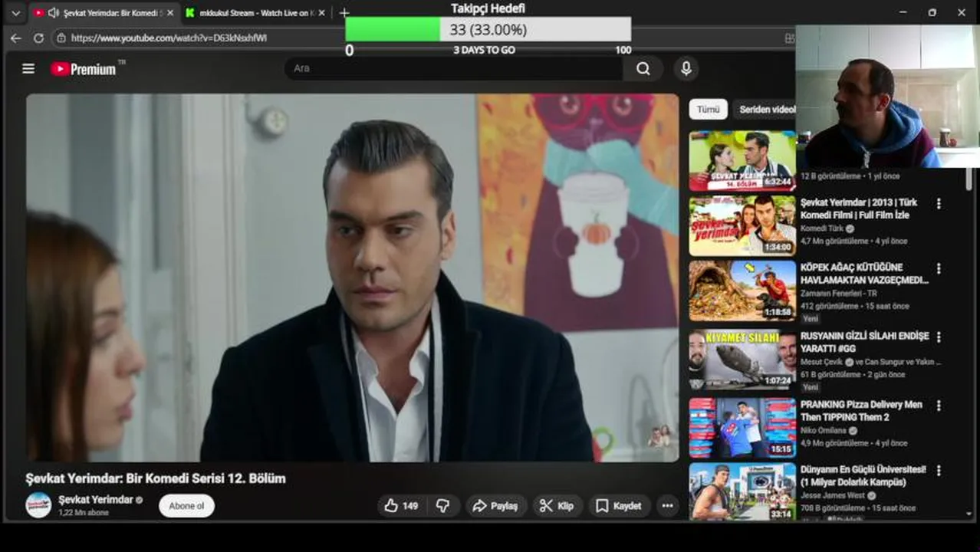Open KÖPEK AĞAÇ KÜTÜĞÜNE video thumbnail
980x552 pixels.
point(742,291)
